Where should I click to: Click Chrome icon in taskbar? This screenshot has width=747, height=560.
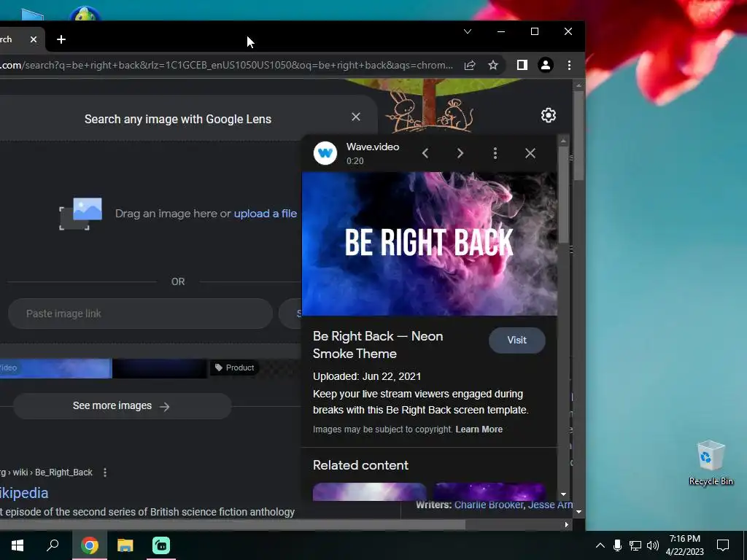point(89,545)
